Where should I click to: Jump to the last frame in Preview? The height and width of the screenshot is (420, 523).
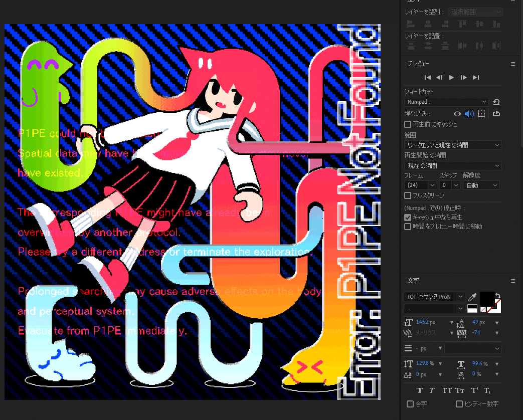(x=475, y=77)
